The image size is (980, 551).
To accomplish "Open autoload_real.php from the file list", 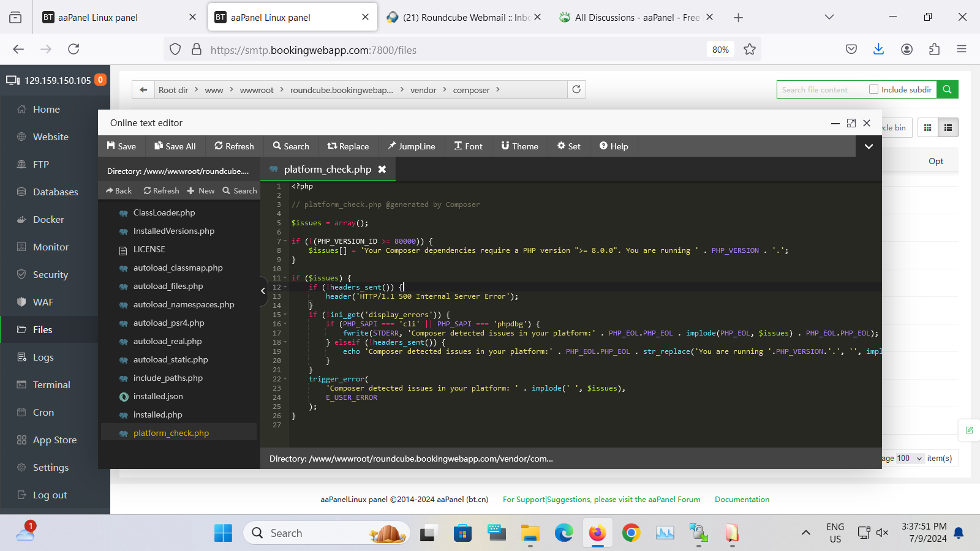I will point(167,341).
